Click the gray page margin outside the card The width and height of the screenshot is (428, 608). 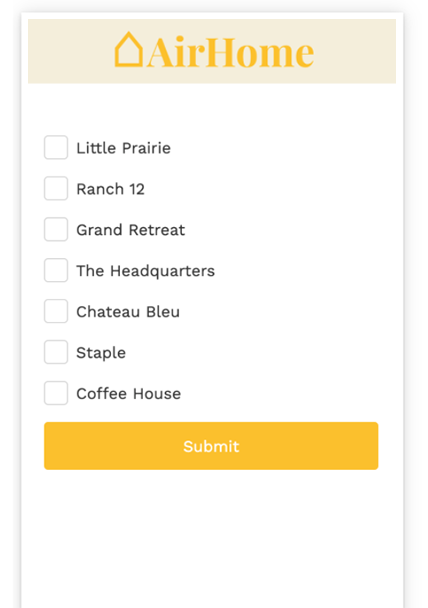tap(10, 310)
